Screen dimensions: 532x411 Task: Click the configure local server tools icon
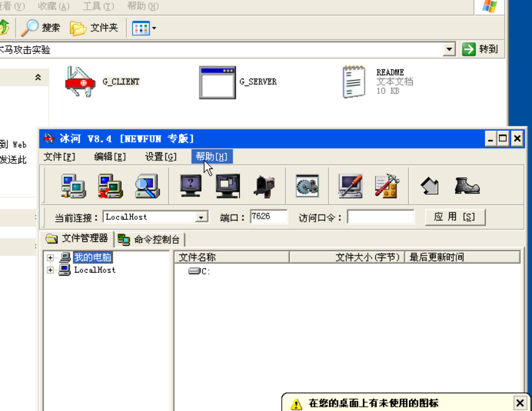(387, 186)
